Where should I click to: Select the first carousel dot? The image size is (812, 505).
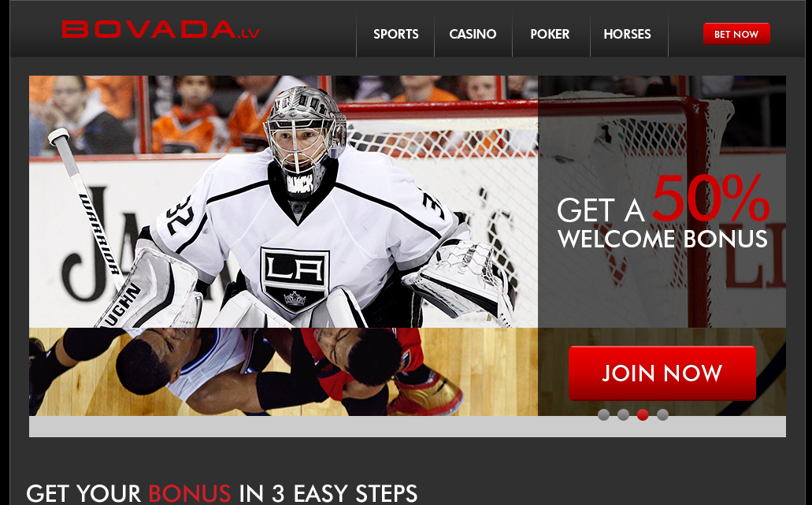click(603, 415)
